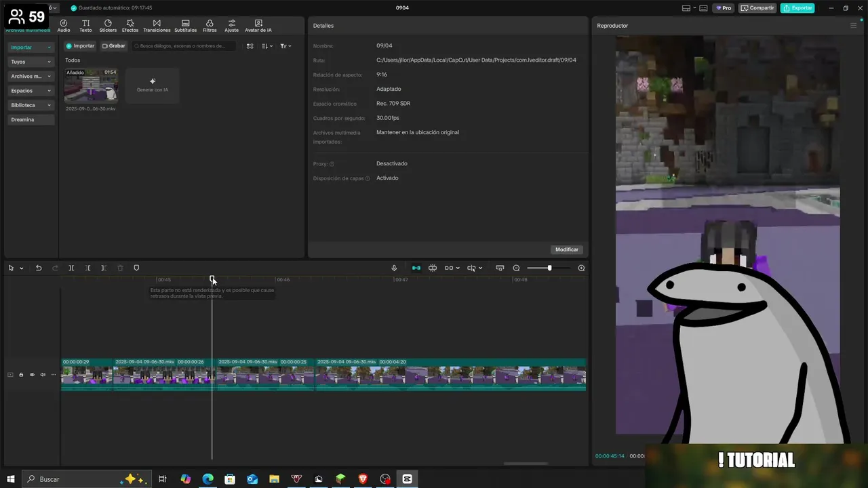The image size is (868, 488).
Task: Open the Stickers tab
Action: [108, 26]
